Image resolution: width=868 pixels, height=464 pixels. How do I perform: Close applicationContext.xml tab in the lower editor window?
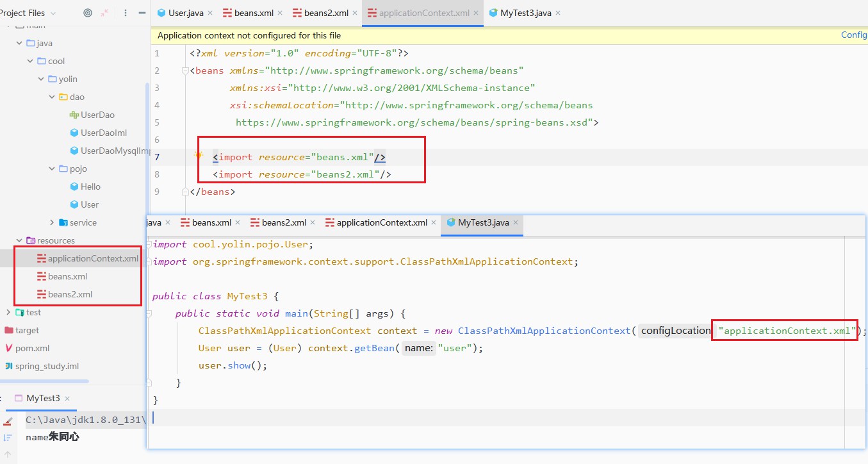point(434,222)
